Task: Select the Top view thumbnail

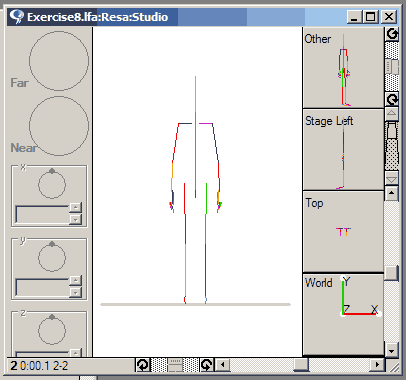Action: [343, 232]
